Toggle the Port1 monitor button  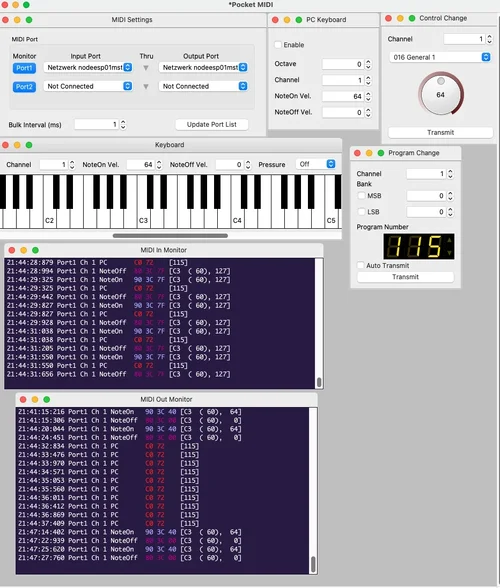point(24,68)
